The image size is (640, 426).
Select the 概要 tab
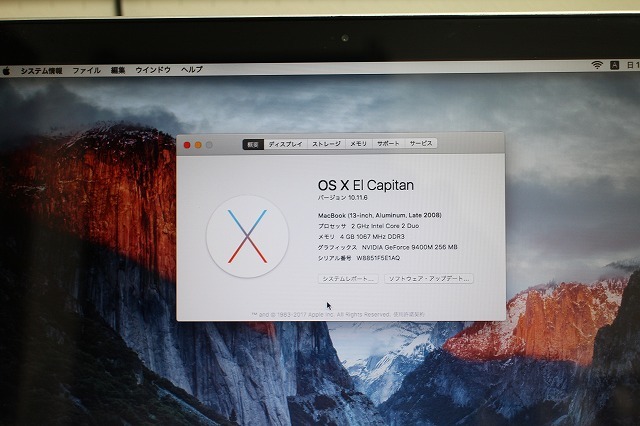tap(253, 144)
